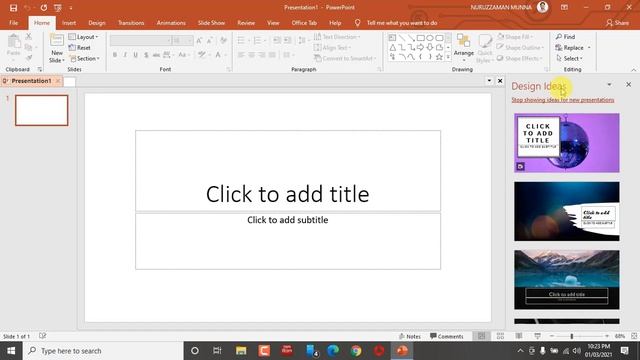
Task: Select the star shape in shapes gallery
Action: coord(439,57)
